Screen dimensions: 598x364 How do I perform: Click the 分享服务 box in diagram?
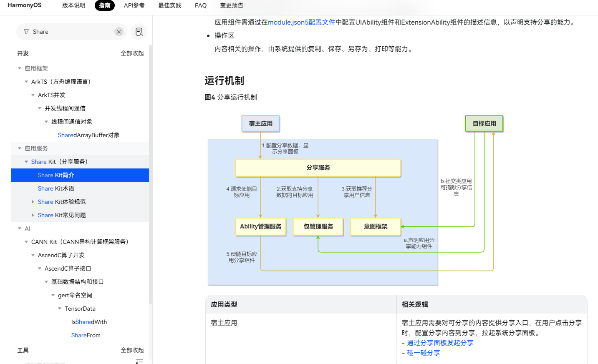tap(318, 168)
